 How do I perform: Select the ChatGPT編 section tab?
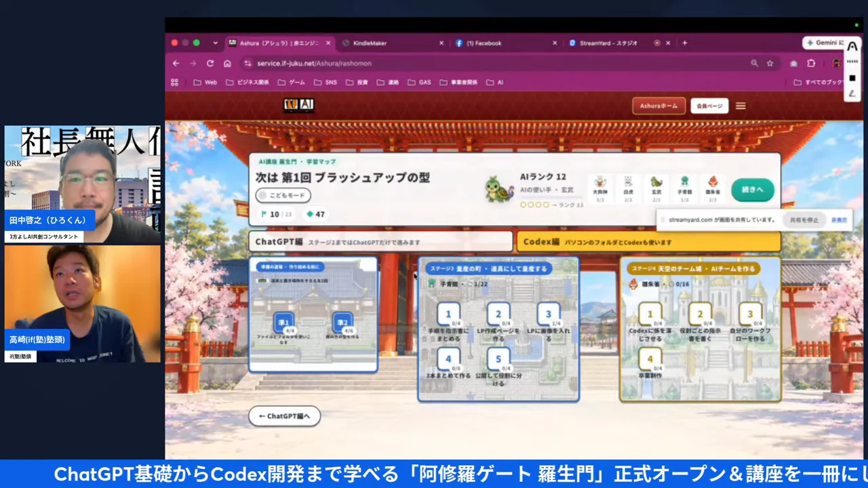(x=380, y=242)
